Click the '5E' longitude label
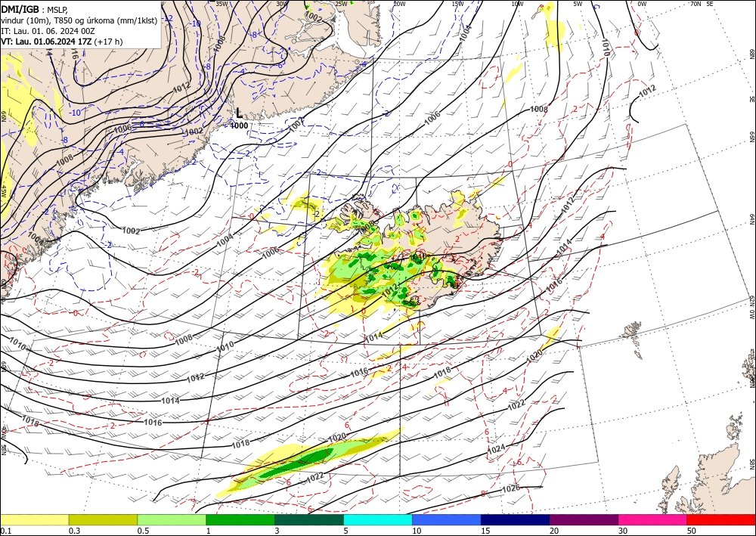The image size is (756, 536). point(710,3)
